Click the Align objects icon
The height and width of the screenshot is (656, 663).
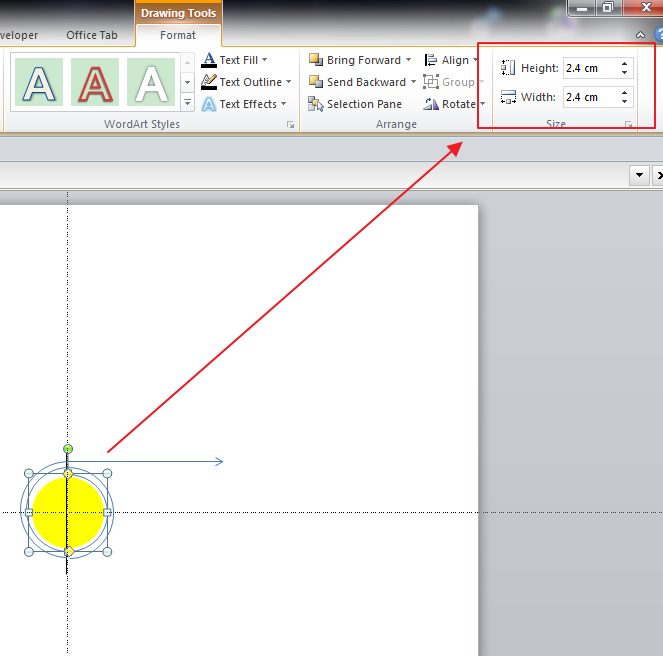[x=430, y=60]
